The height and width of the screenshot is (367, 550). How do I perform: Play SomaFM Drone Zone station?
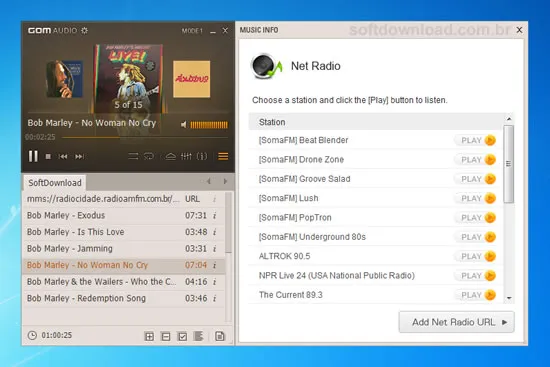[475, 160]
